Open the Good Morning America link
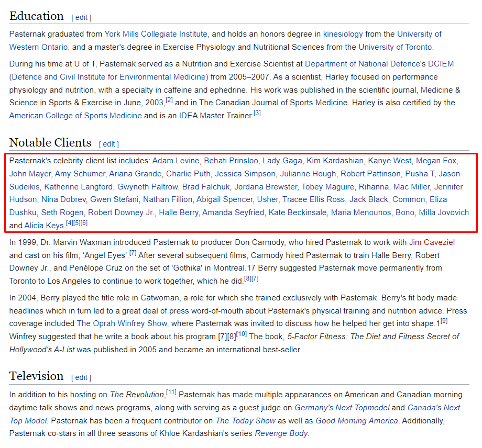The image size is (482, 448). click(357, 421)
